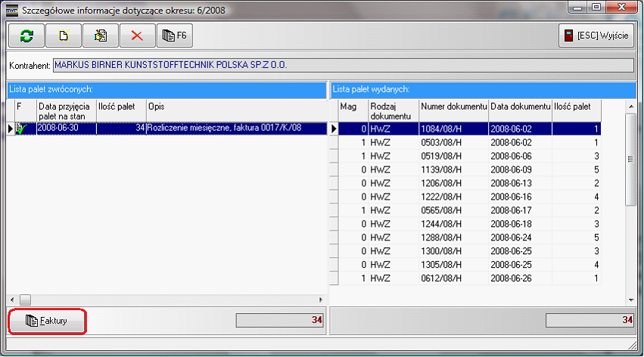Select document row 0503/08/H
Screen dimensions: 644x357
pyautogui.click(x=453, y=142)
